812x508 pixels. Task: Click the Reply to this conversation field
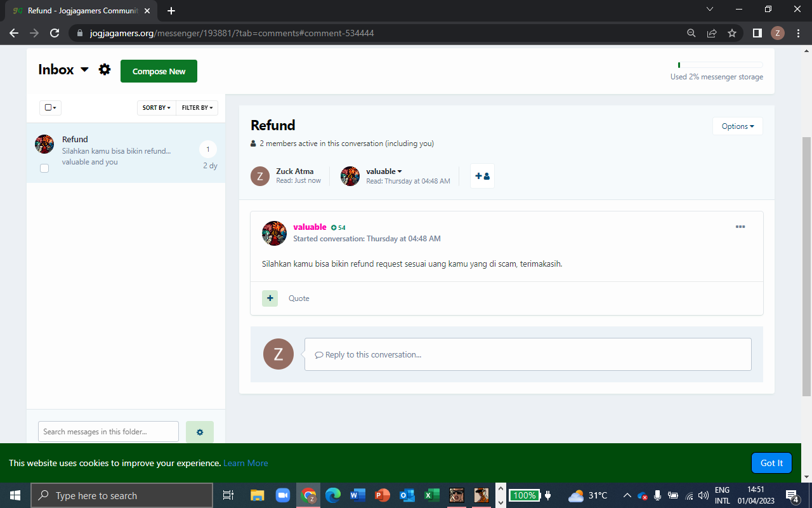[x=528, y=354]
